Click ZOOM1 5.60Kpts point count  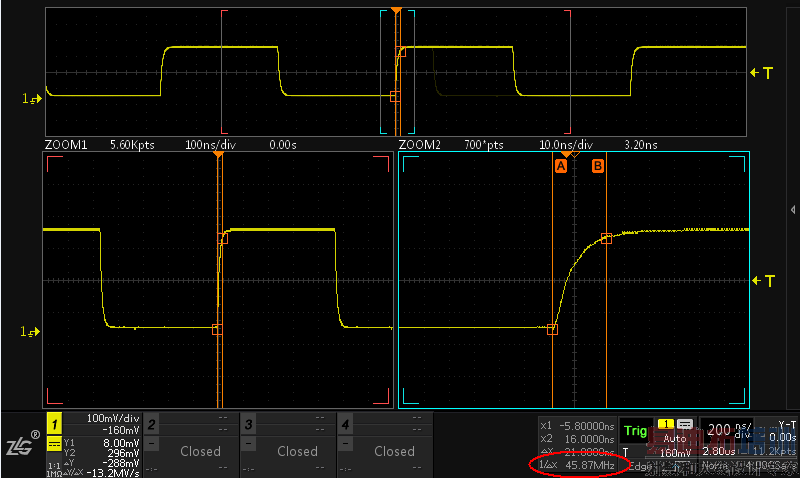(132, 145)
